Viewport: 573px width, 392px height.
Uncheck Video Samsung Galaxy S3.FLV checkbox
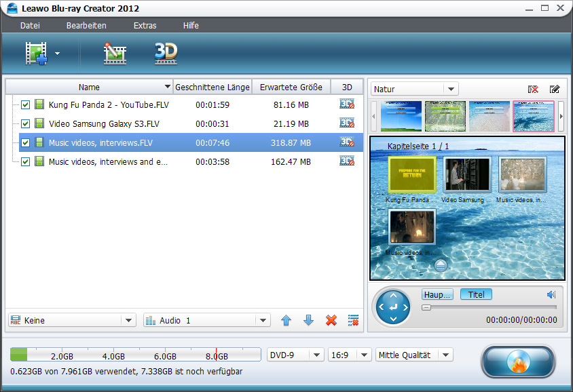coord(26,124)
